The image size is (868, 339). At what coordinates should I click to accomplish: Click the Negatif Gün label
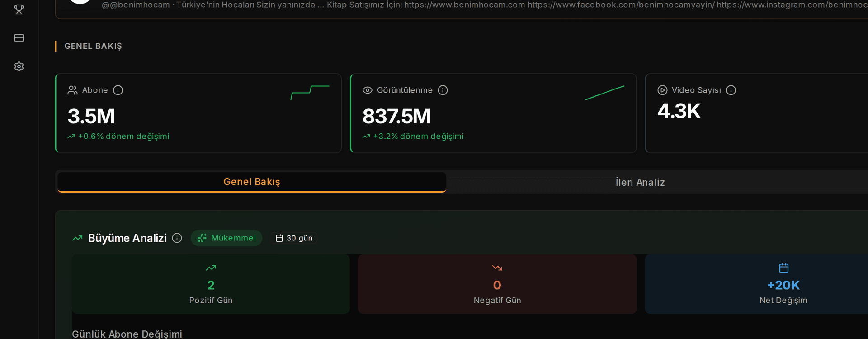tap(497, 301)
